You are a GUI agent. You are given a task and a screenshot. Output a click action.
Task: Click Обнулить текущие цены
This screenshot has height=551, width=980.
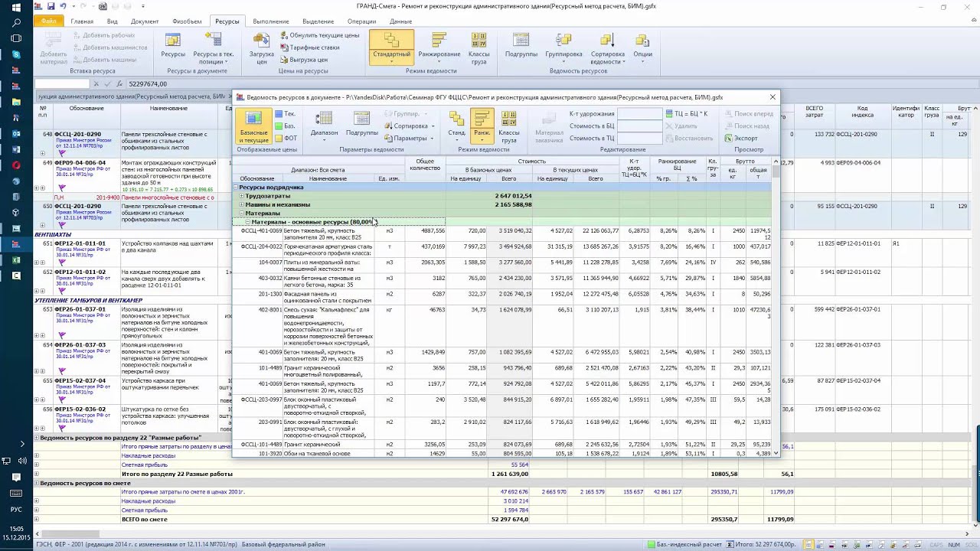(x=319, y=35)
